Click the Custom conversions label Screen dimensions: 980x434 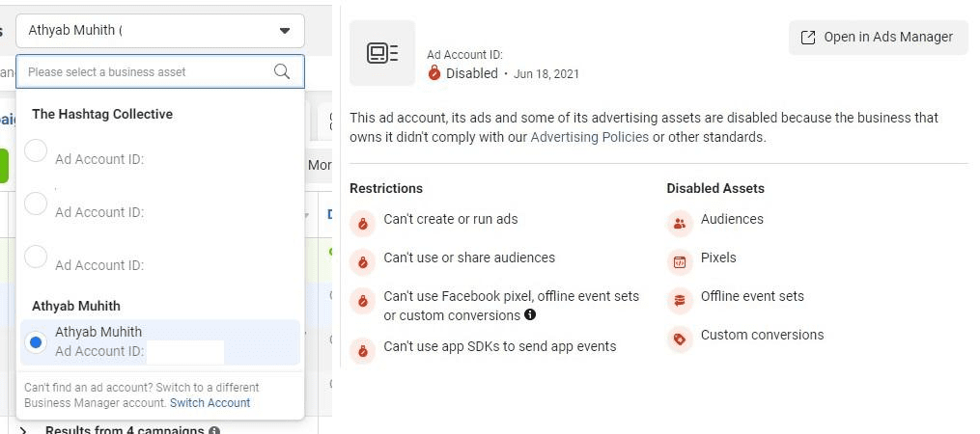click(x=763, y=335)
